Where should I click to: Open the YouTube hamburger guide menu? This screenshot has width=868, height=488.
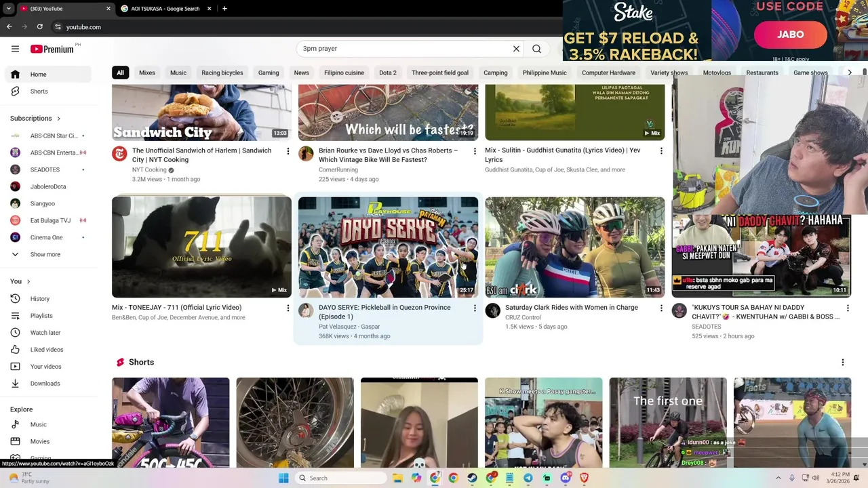15,49
